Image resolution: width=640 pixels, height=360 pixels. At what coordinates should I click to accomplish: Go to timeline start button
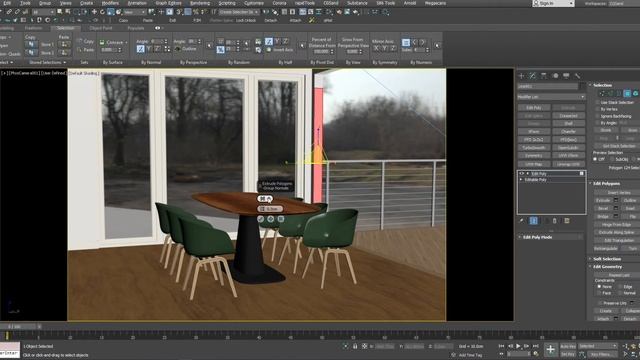502,346
